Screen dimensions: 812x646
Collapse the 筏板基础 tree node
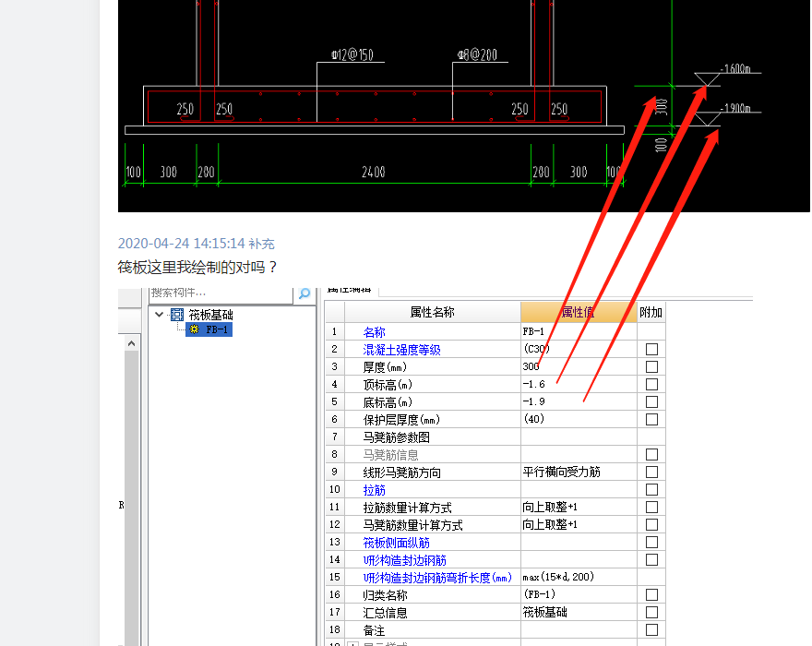[x=160, y=314]
